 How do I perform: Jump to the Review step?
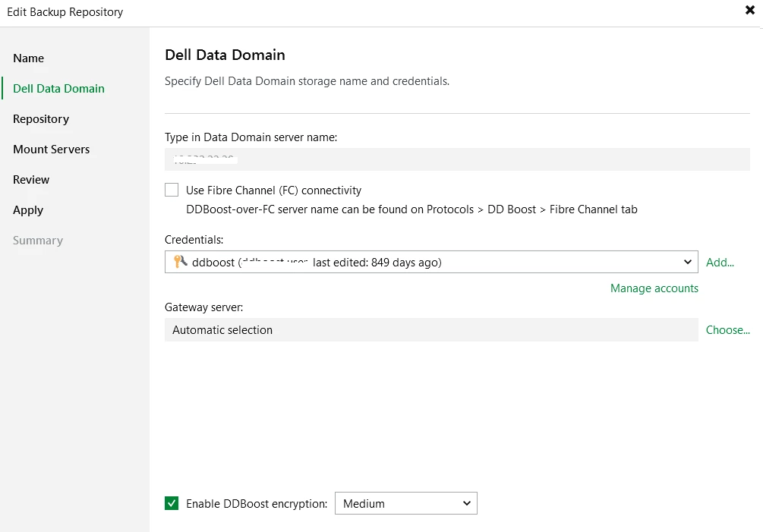[31, 180]
